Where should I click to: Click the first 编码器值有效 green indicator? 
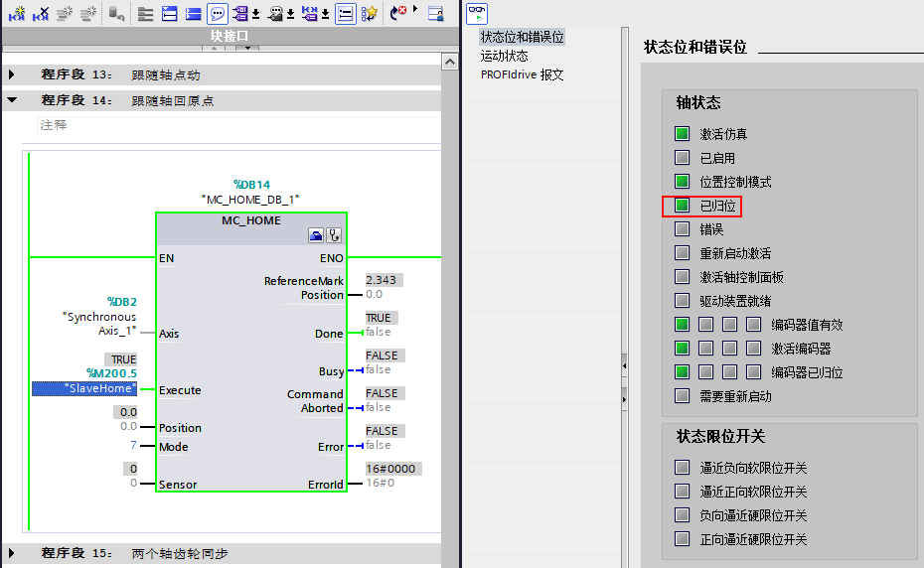tap(682, 324)
